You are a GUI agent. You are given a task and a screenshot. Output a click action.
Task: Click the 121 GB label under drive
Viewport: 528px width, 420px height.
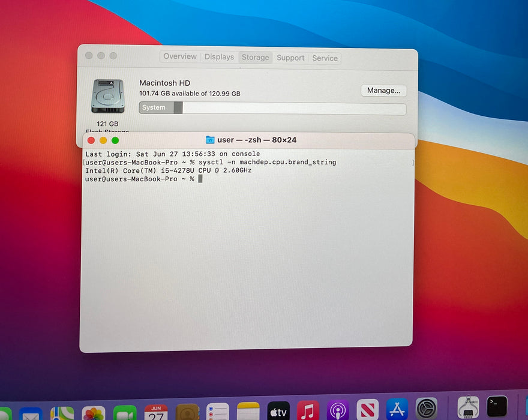[x=107, y=124]
